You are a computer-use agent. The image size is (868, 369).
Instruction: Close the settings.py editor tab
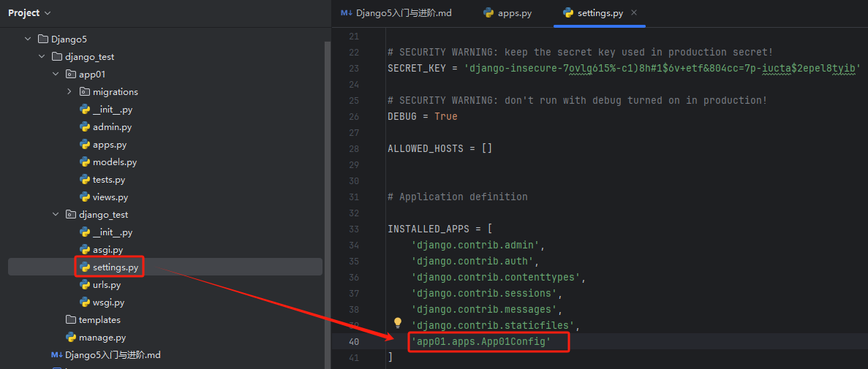[x=634, y=13]
